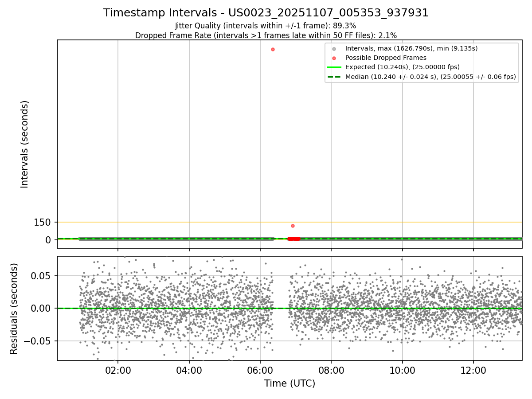Click legend entry Median (10.240 +/- 0.024 s)
This screenshot has height=399, width=532.
click(x=430, y=77)
